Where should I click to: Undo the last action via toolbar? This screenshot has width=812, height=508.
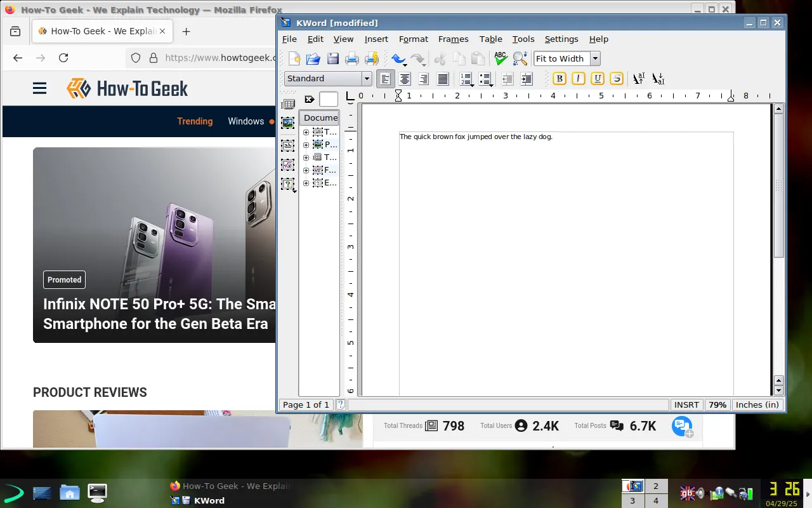(398, 58)
